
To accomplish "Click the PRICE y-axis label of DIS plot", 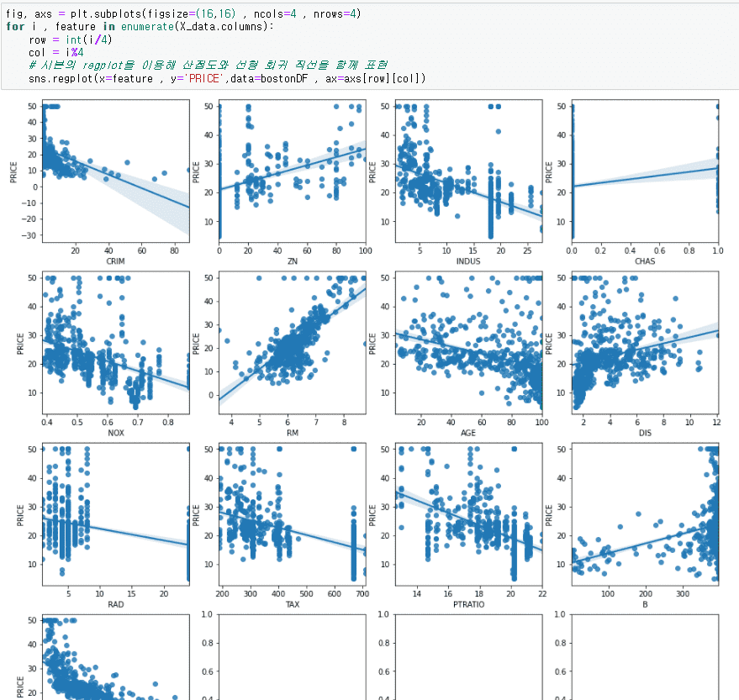I will (x=549, y=344).
